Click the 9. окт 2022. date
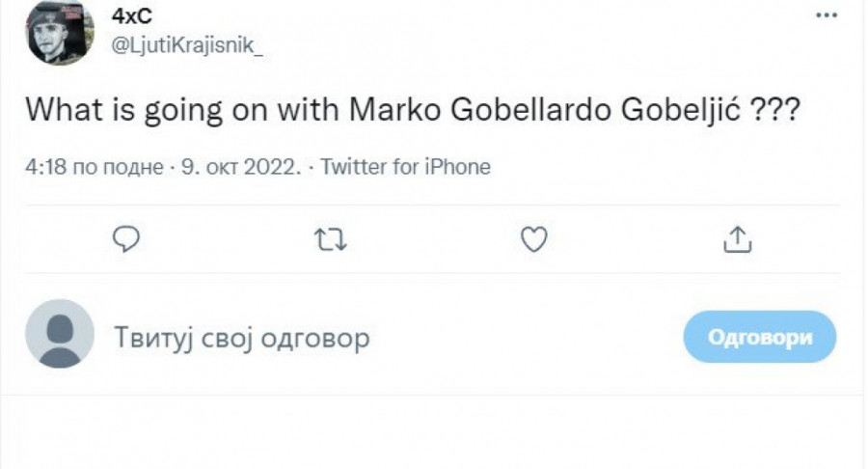This screenshot has width=868, height=469. point(241,167)
